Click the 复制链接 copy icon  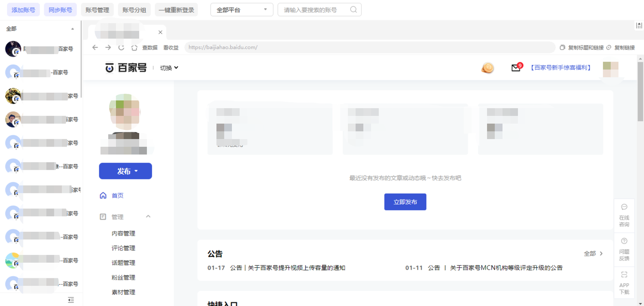point(610,47)
